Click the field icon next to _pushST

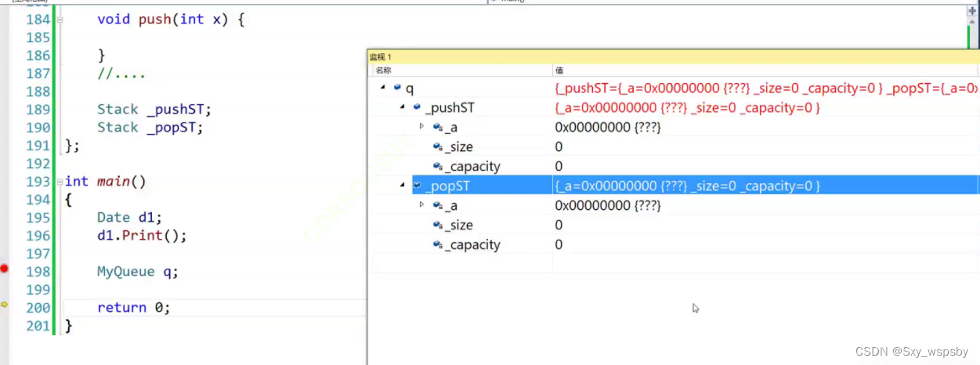[418, 107]
